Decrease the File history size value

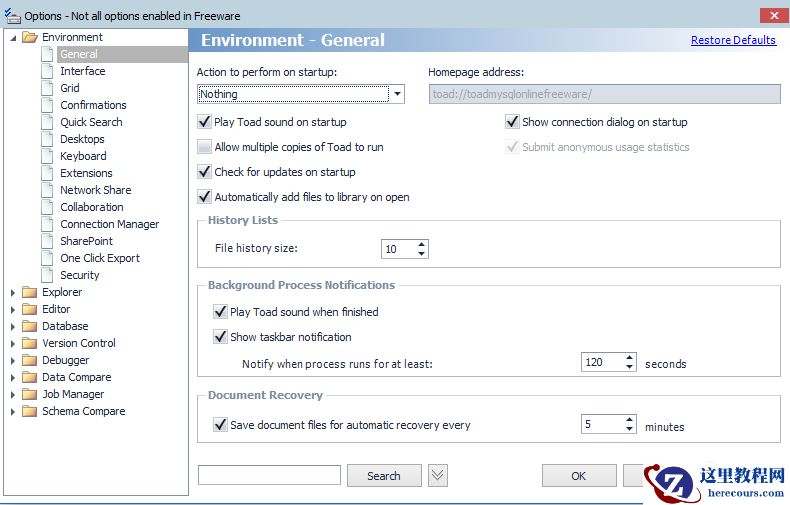[x=421, y=254]
